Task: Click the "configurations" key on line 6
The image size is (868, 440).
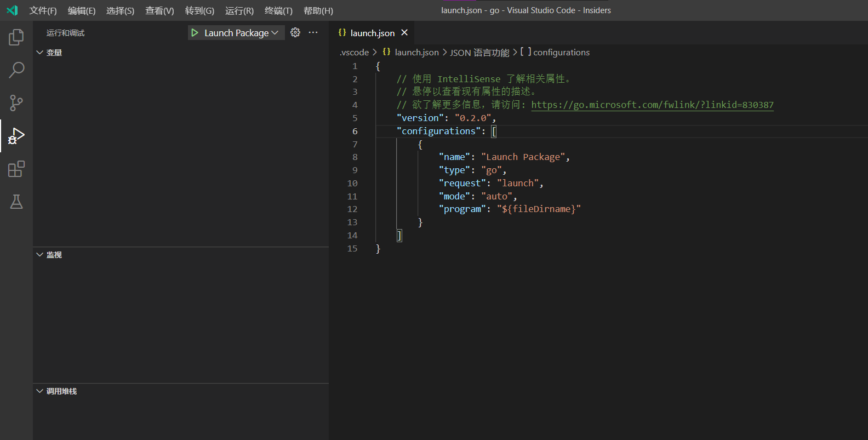Action: click(x=438, y=131)
